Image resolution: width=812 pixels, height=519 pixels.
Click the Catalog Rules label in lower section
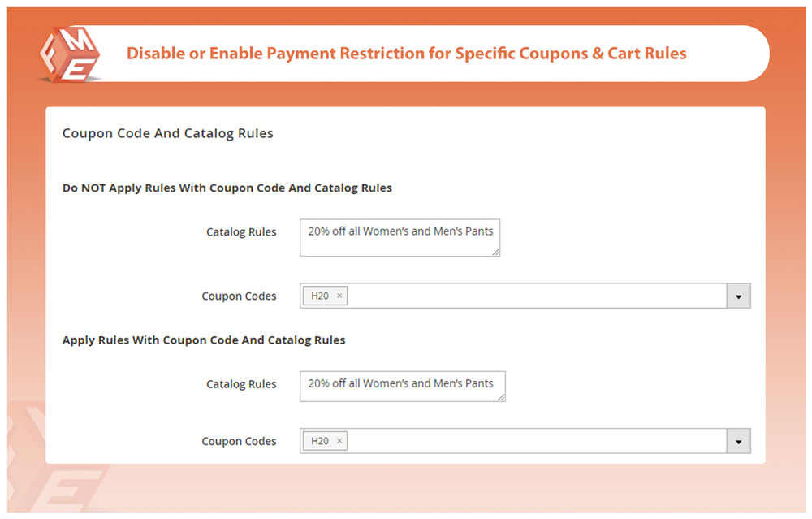click(241, 384)
